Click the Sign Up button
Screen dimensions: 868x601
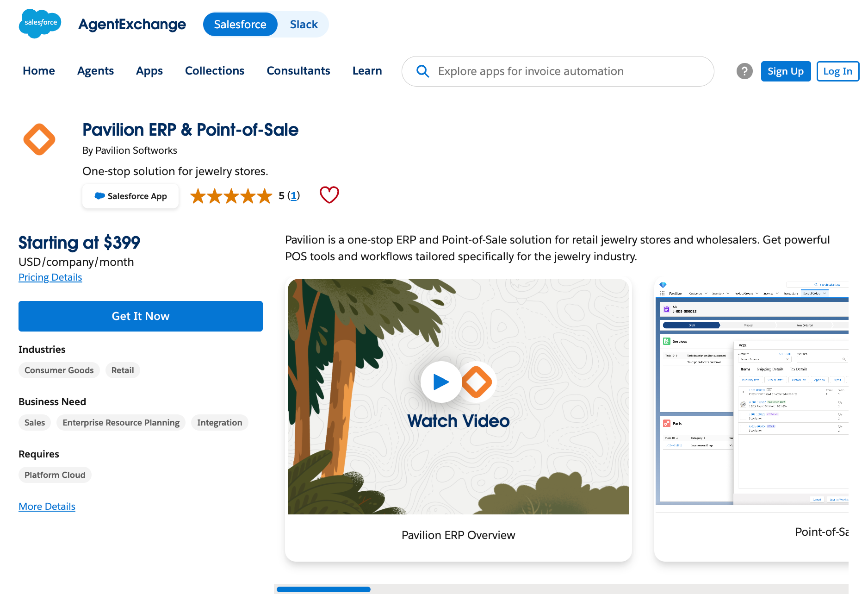pos(786,71)
